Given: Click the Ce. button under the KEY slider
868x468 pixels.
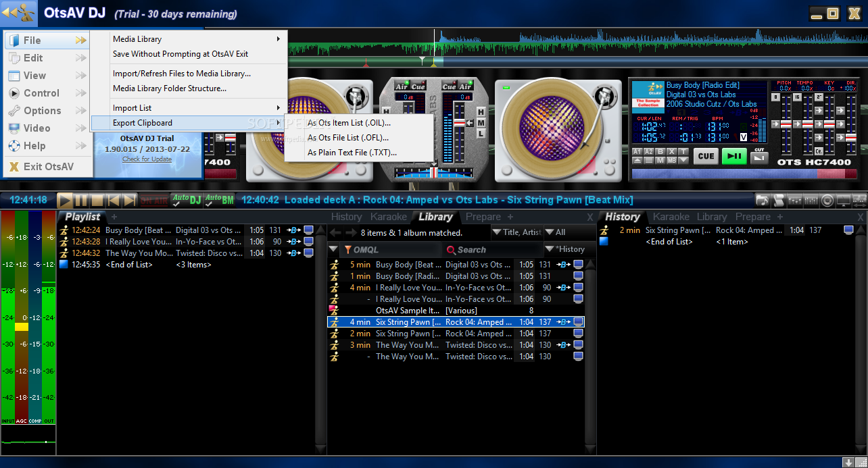Looking at the screenshot, I should pos(819,151).
